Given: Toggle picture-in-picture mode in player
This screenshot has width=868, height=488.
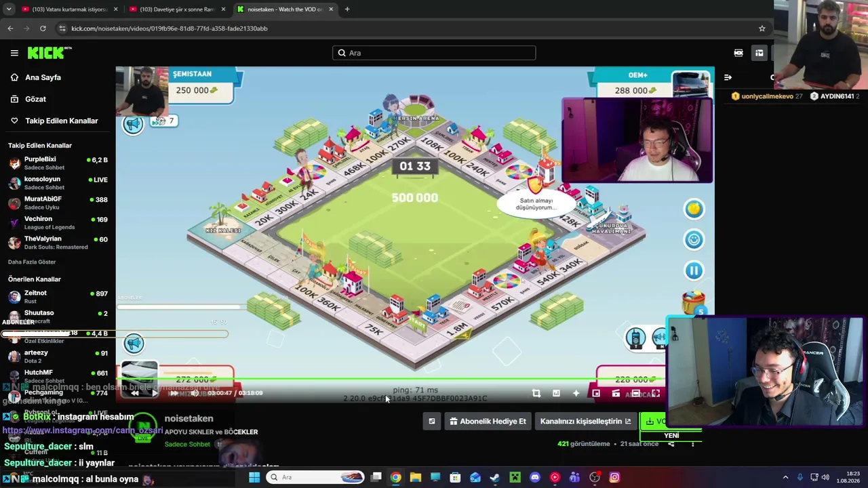Looking at the screenshot, I should pyautogui.click(x=596, y=393).
